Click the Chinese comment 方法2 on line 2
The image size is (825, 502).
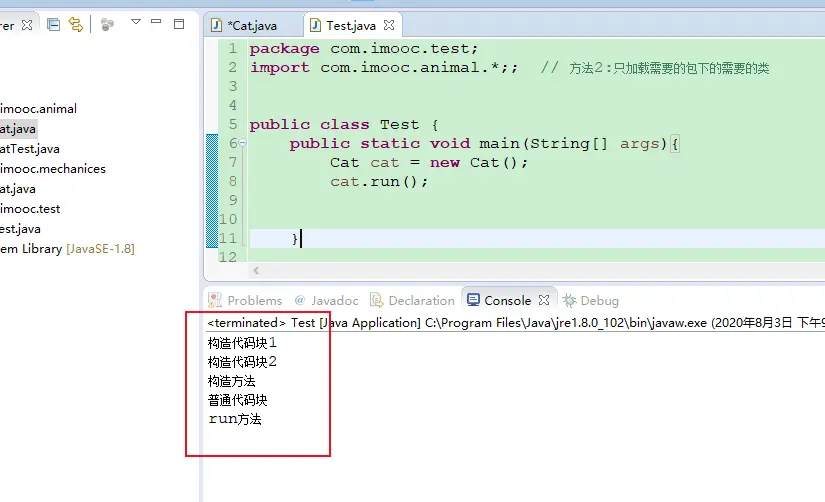click(655, 68)
